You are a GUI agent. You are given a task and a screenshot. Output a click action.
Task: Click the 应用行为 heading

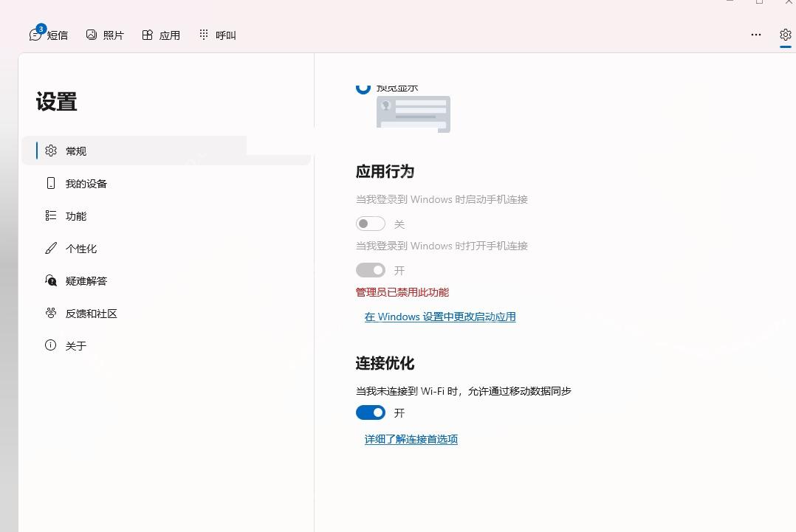click(385, 171)
